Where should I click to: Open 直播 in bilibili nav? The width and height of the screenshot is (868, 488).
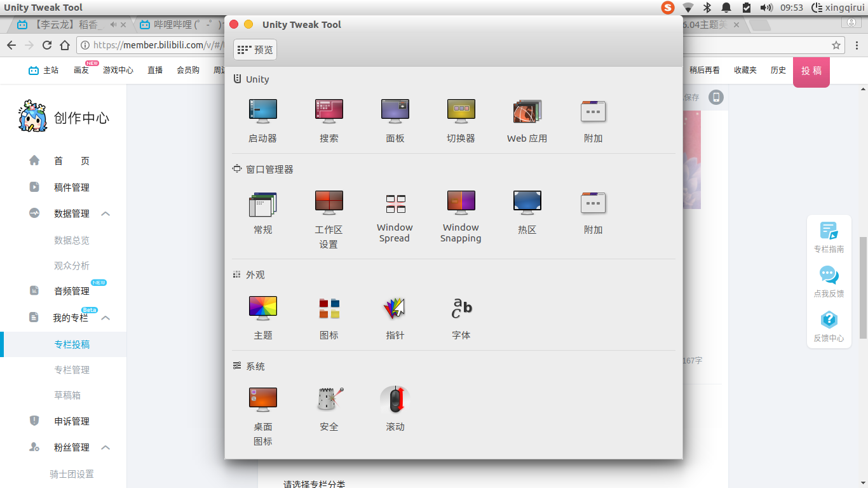point(155,70)
